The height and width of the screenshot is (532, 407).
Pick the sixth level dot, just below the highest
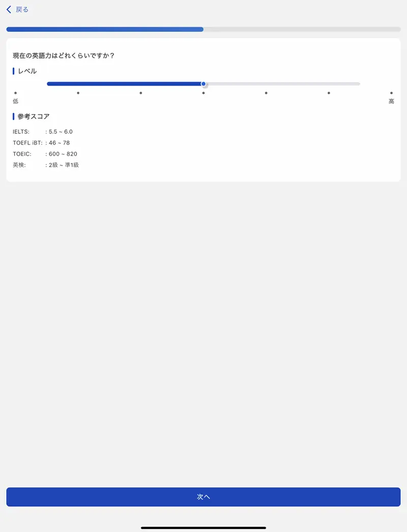tap(329, 93)
